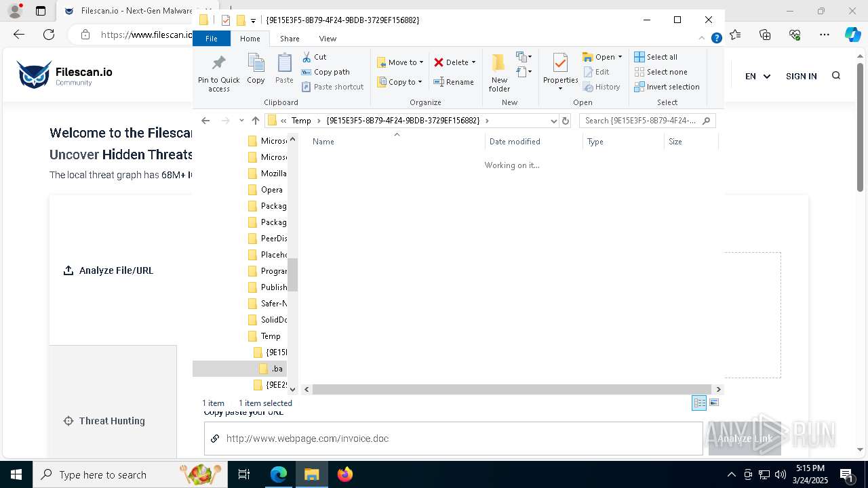Click Paste shortcut command
Screen dimensions: 868x488
[332, 87]
